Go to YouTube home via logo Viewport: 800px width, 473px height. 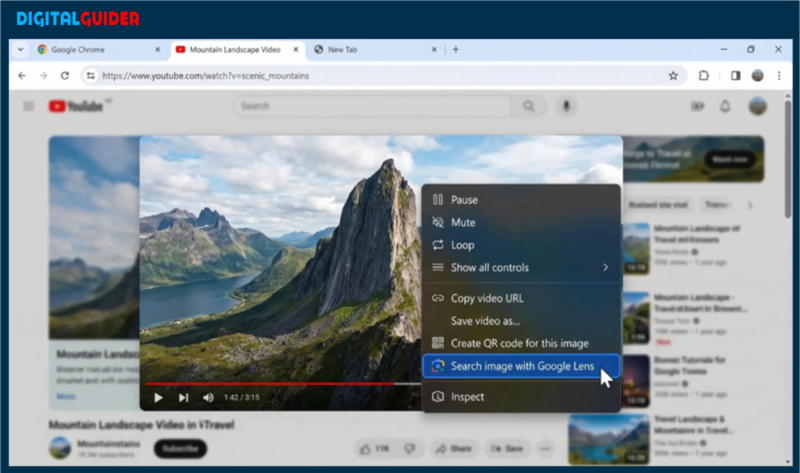(76, 106)
